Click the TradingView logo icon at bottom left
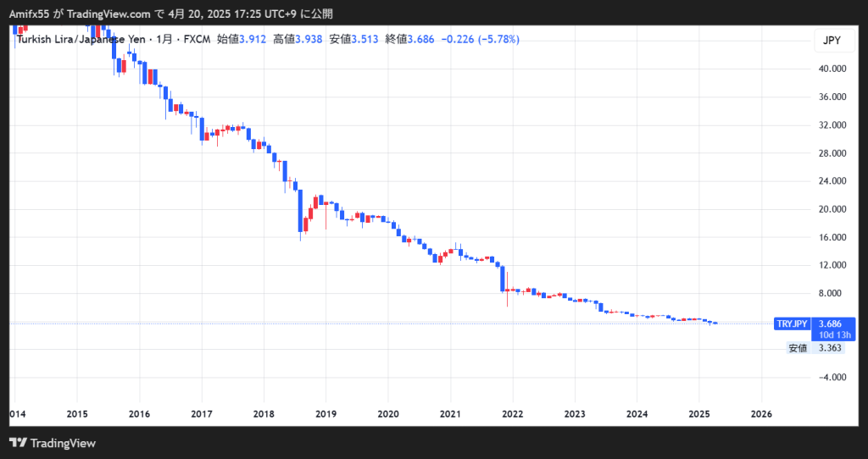Image resolution: width=868 pixels, height=459 pixels. pos(17,443)
